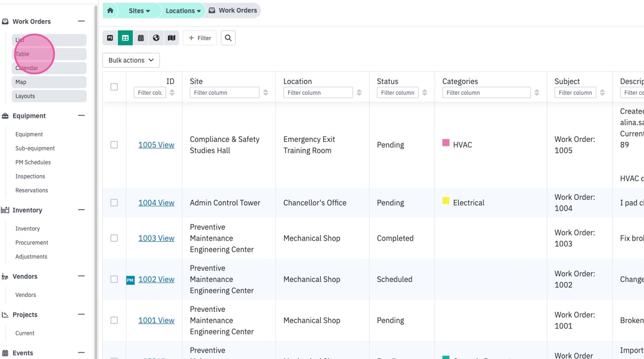
Task: Click the Vendors section icon
Action: click(x=5, y=276)
